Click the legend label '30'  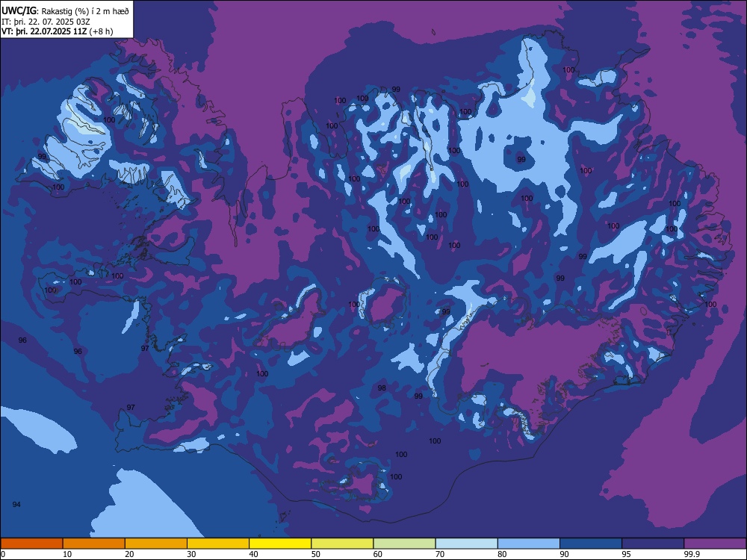(x=191, y=554)
